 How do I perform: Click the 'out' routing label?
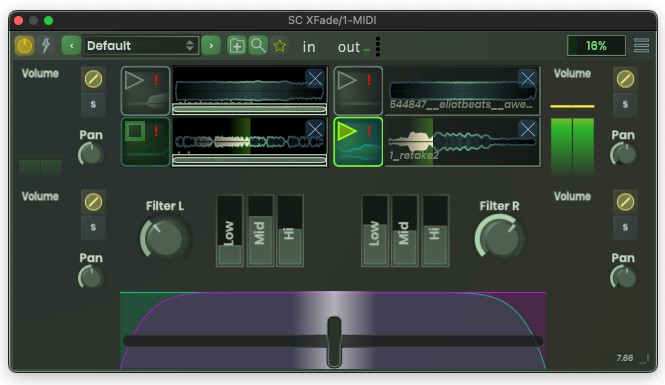[x=349, y=47]
